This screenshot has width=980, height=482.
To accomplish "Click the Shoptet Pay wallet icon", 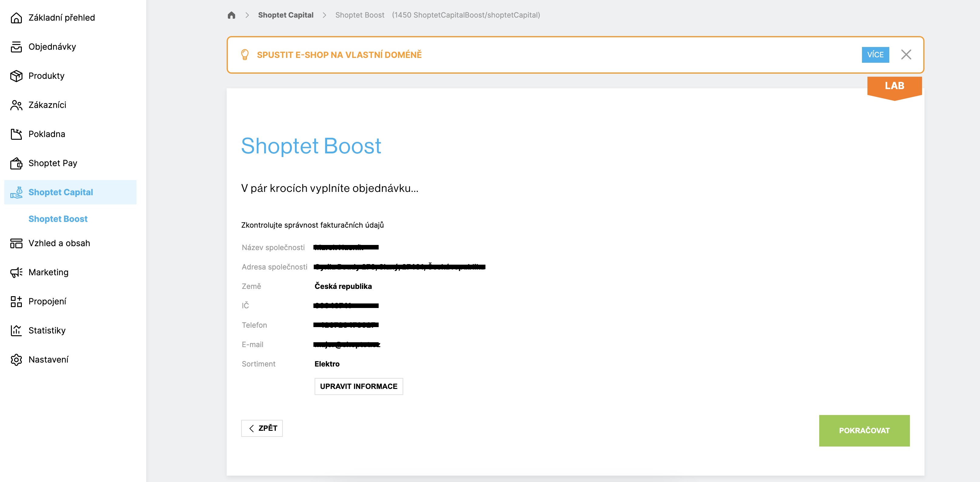I will click(x=16, y=163).
